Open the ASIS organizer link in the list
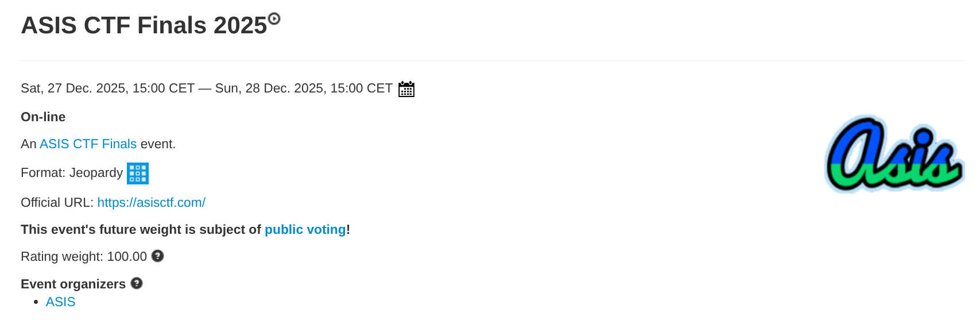The image size is (980, 328). 60,302
